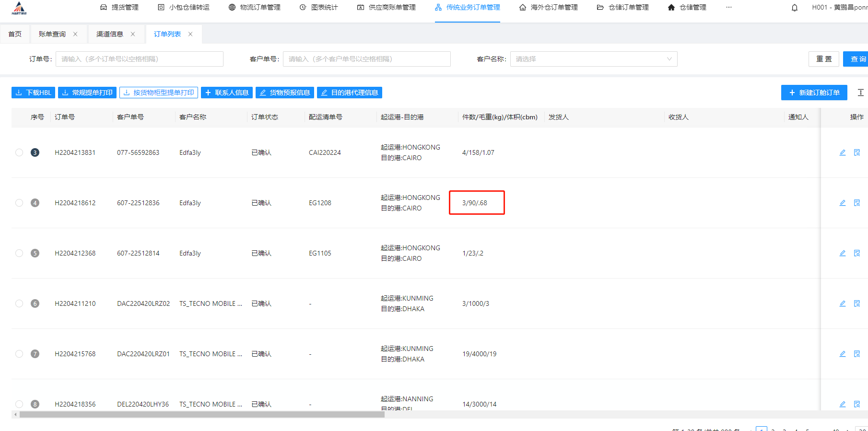Open the more menu ellipsis
This screenshot has width=868, height=431.
click(728, 8)
